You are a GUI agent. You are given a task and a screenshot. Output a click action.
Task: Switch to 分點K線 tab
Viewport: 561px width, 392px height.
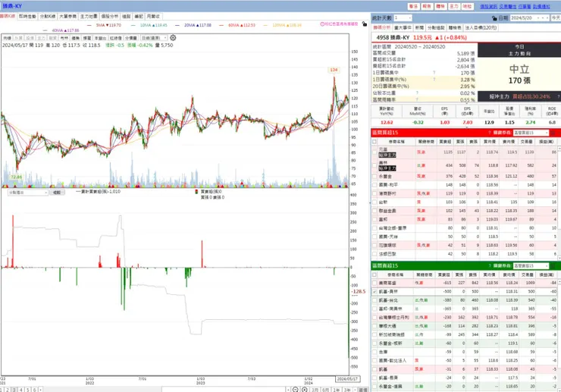tap(48, 17)
